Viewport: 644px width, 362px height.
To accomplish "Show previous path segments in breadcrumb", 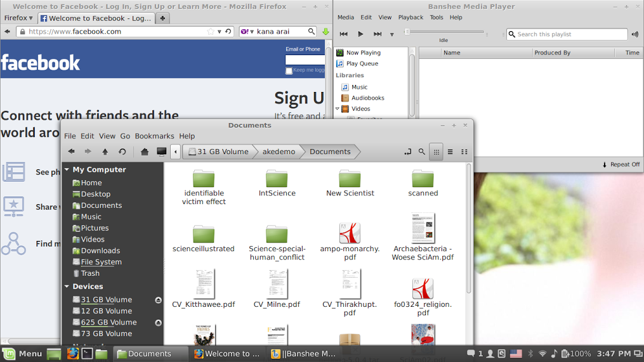I will pyautogui.click(x=175, y=152).
